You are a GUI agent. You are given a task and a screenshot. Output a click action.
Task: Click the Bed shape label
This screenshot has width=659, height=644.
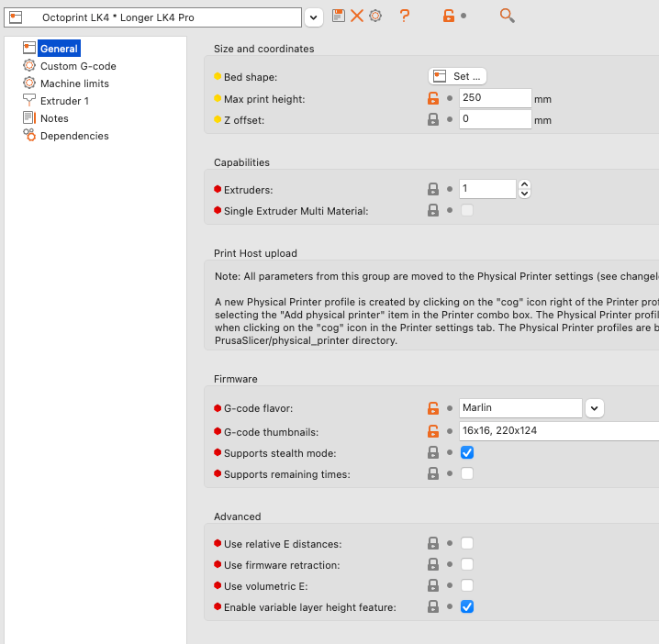(251, 77)
